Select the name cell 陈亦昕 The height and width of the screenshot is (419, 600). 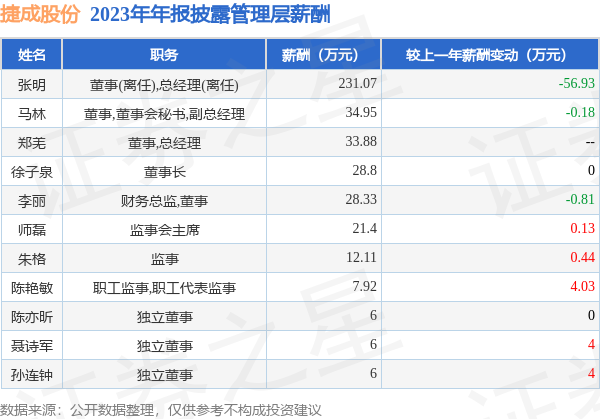click(x=31, y=317)
